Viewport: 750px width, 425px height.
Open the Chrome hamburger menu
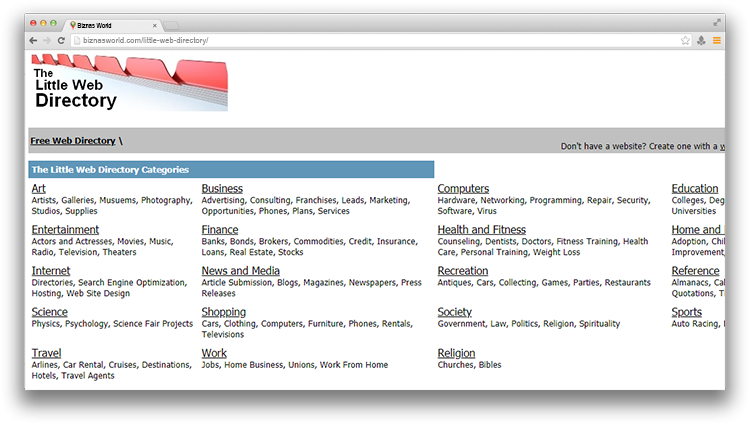point(717,40)
